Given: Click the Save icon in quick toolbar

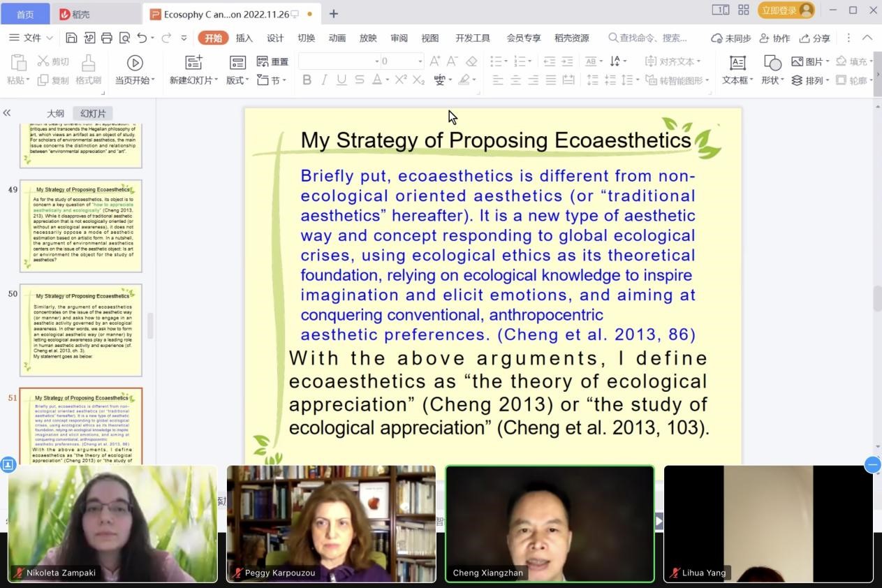Looking at the screenshot, I should point(71,38).
